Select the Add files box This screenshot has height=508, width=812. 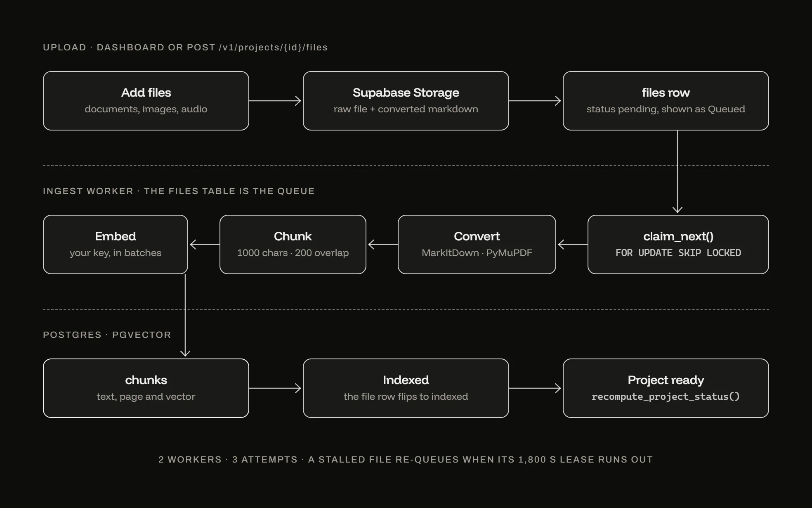[x=146, y=101]
